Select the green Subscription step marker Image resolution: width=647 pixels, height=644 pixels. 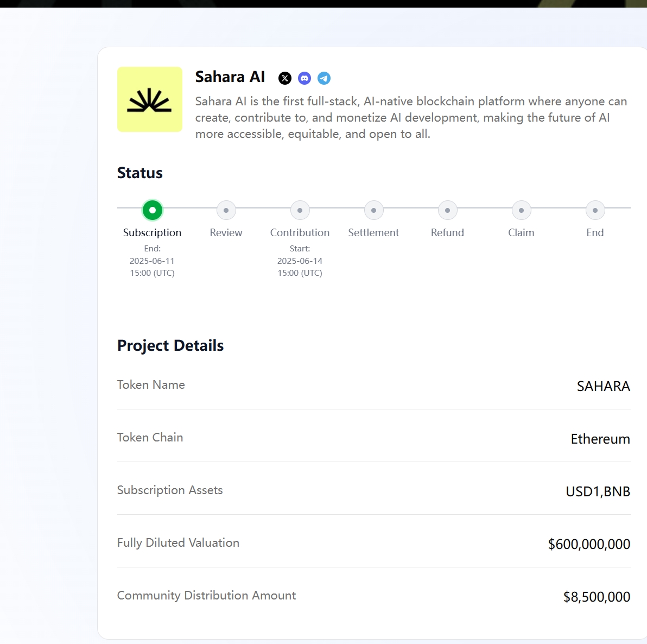click(x=153, y=210)
